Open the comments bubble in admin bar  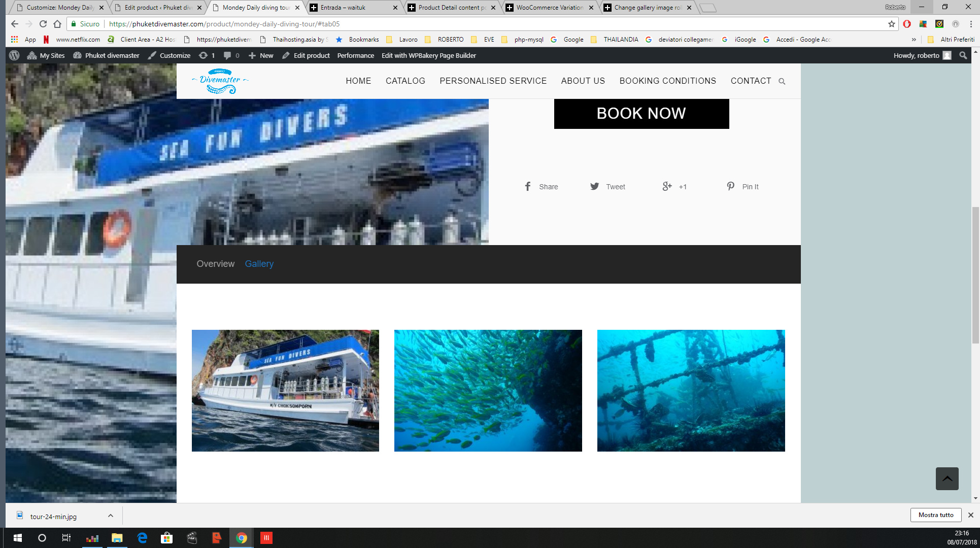pyautogui.click(x=231, y=55)
